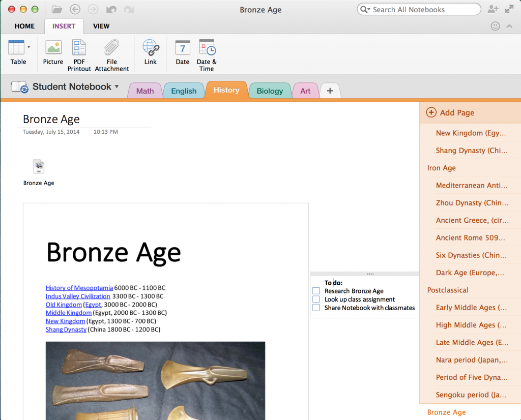
Task: Click the Date & Time icon
Action: coord(207,48)
